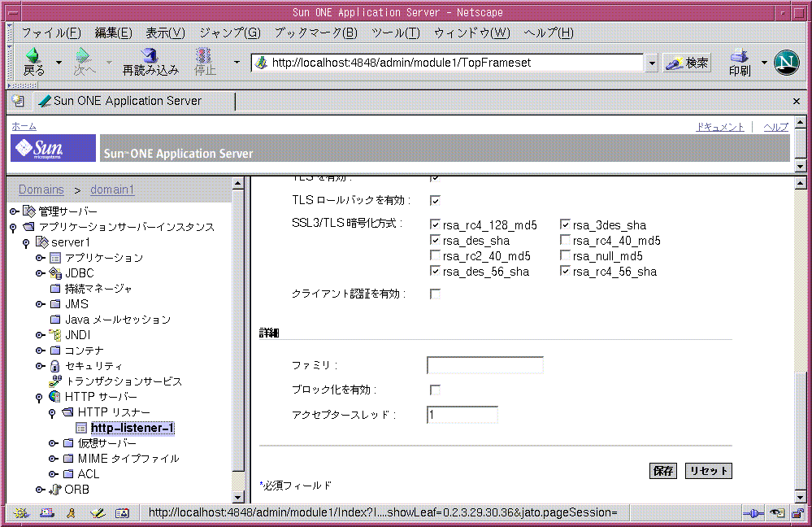This screenshot has width=812, height=527.
Task: Click the 保存 save button
Action: [x=663, y=471]
